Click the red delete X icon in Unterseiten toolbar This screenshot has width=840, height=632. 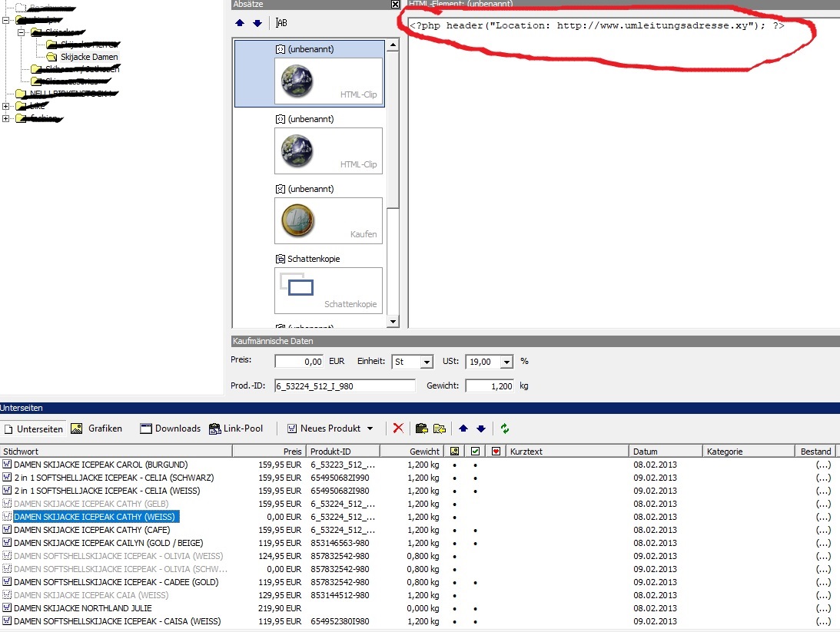point(398,429)
